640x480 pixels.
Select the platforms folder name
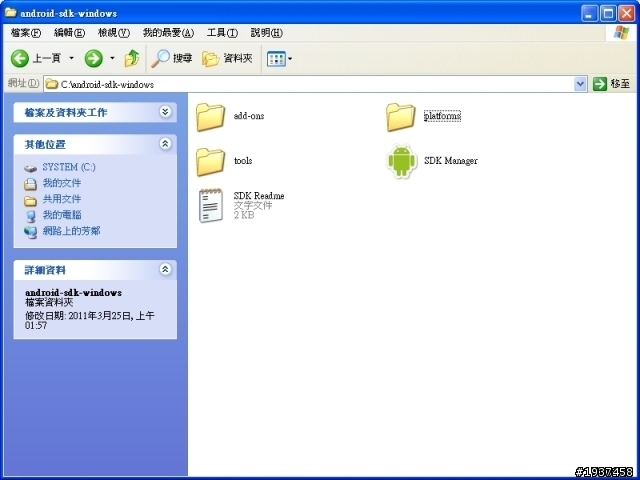tap(442, 116)
